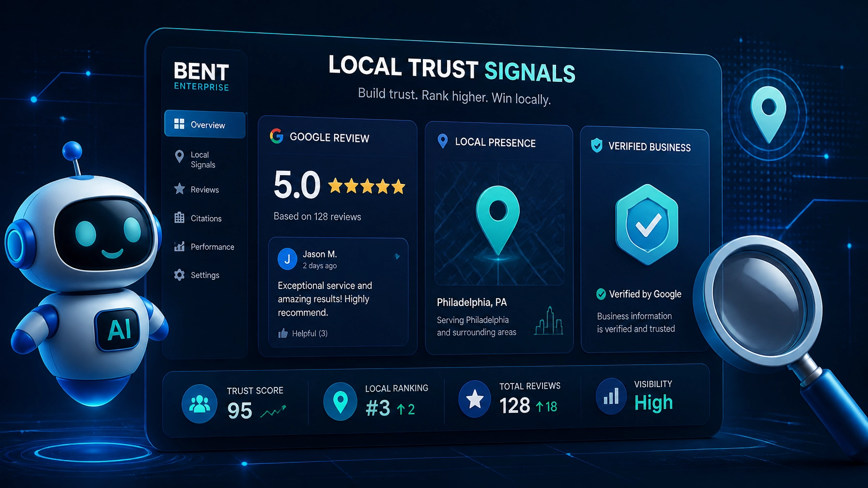Click Jason M.'s avatar

[x=287, y=259]
